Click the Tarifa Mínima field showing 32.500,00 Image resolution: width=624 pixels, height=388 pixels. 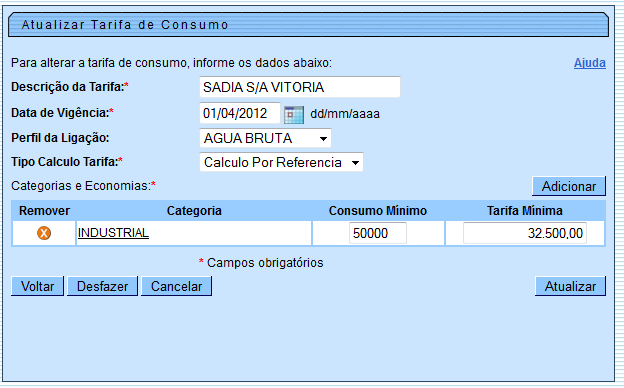pyautogui.click(x=525, y=233)
